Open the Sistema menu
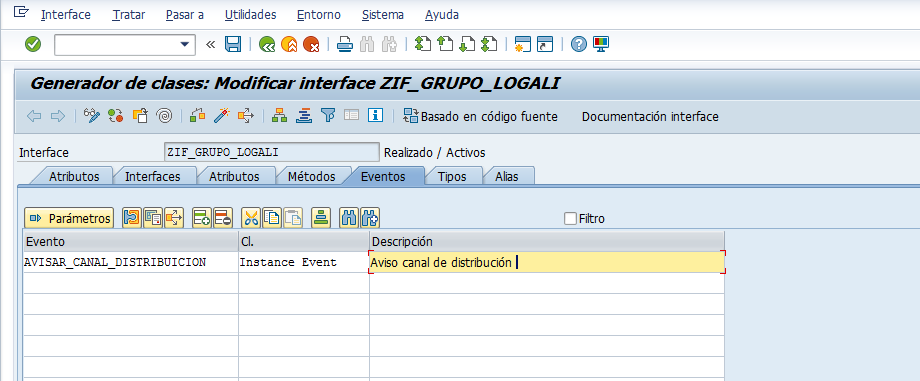The height and width of the screenshot is (381, 920). point(383,15)
